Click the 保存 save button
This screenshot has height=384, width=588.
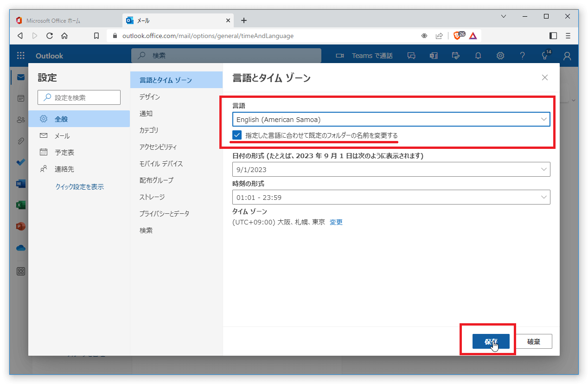pos(491,341)
